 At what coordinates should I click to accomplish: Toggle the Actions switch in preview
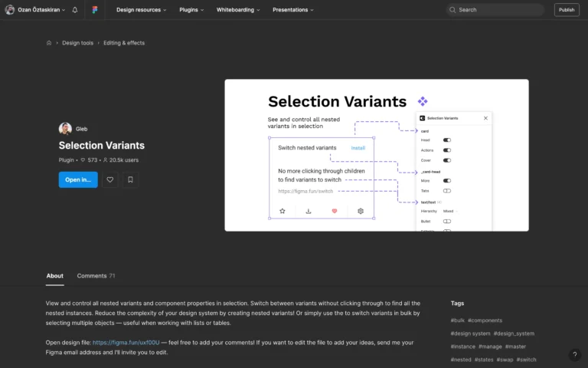447,150
